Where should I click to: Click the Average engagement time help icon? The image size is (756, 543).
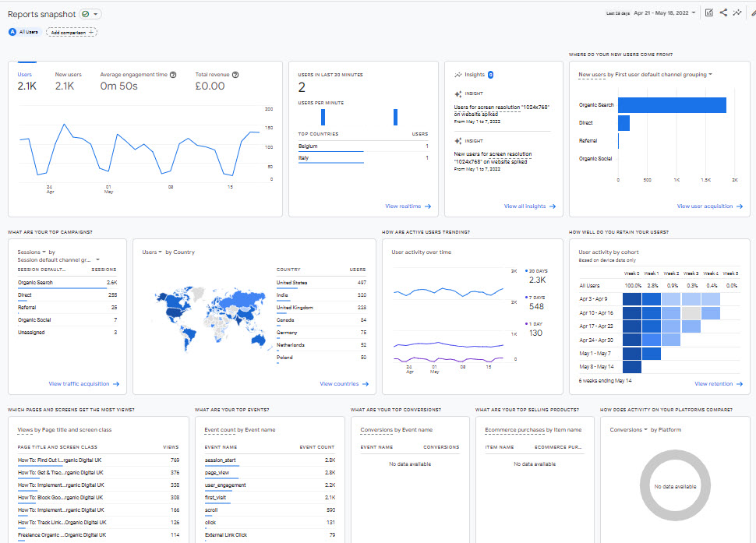click(173, 75)
